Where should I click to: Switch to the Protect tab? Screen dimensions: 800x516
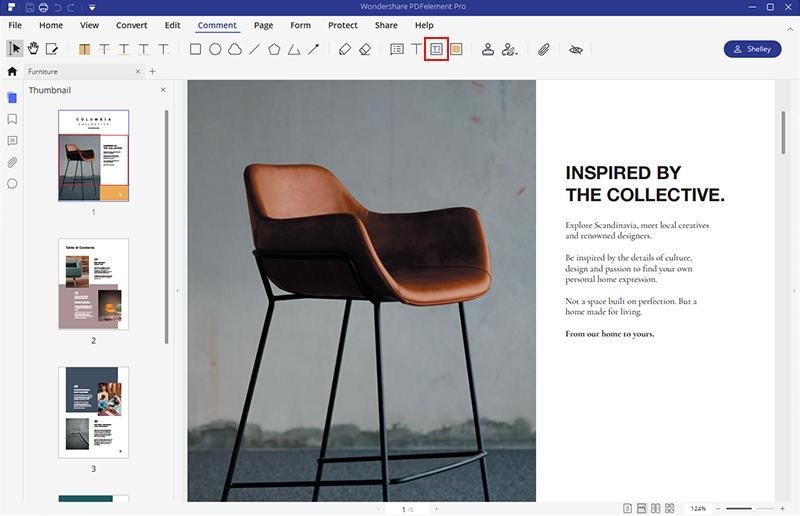[x=343, y=25]
